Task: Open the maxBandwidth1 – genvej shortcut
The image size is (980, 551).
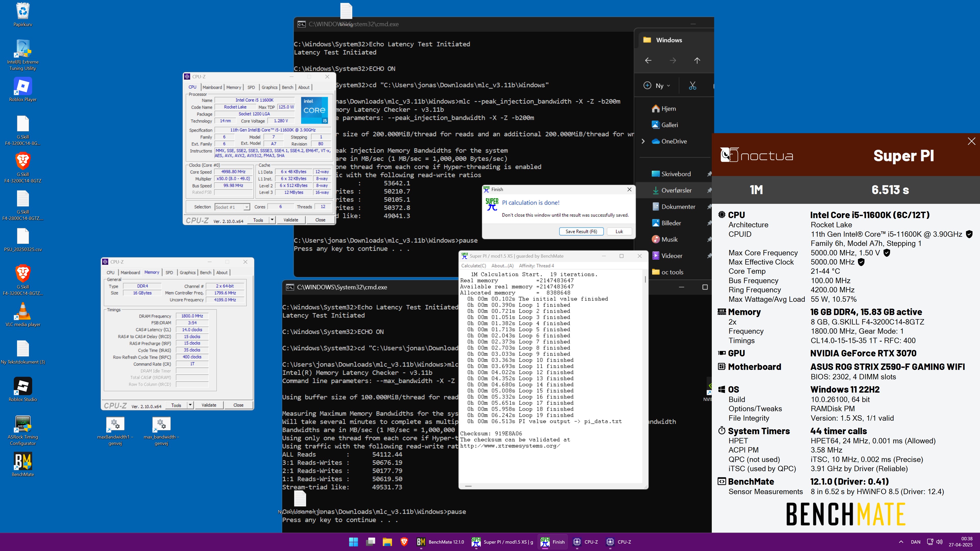Action: (115, 430)
